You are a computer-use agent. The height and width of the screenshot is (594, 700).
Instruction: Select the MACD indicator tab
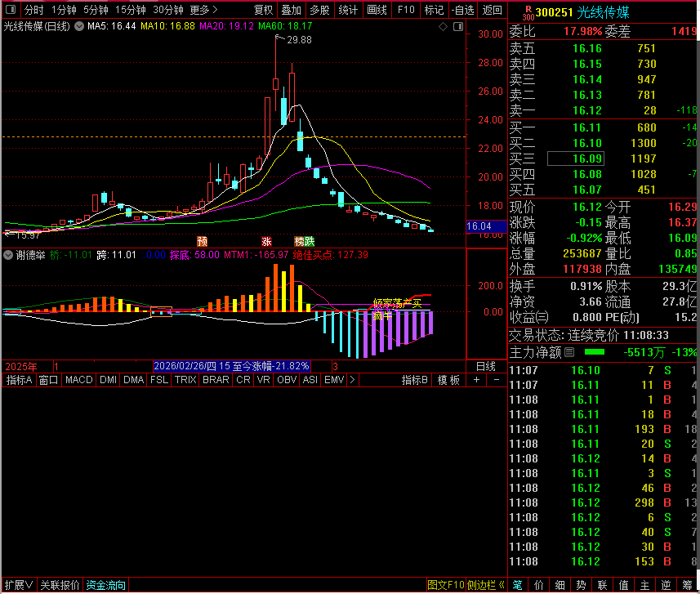click(x=79, y=380)
